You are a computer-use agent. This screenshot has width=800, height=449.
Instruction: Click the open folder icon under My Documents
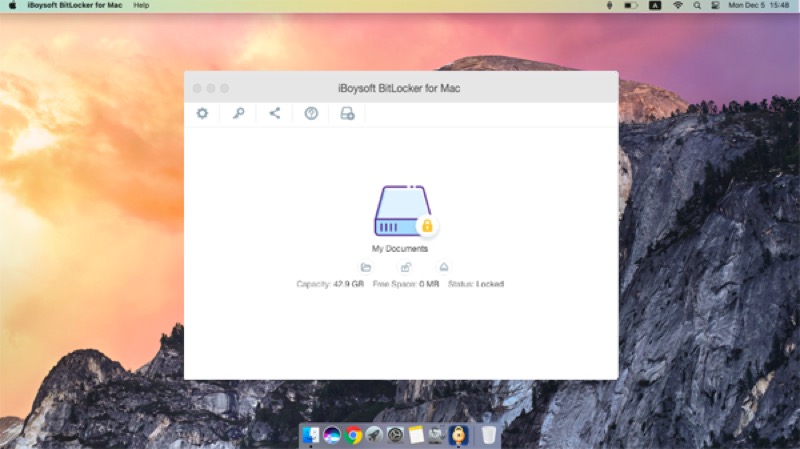[x=365, y=267]
